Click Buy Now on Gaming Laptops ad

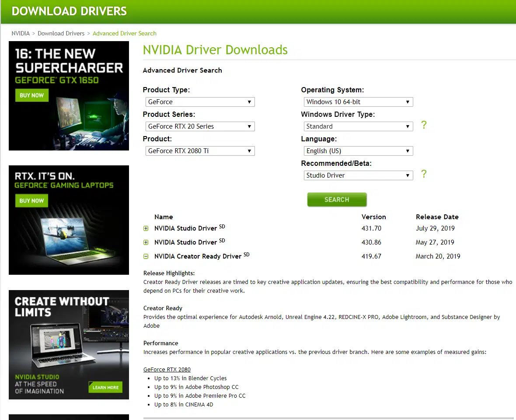pyautogui.click(x=32, y=201)
